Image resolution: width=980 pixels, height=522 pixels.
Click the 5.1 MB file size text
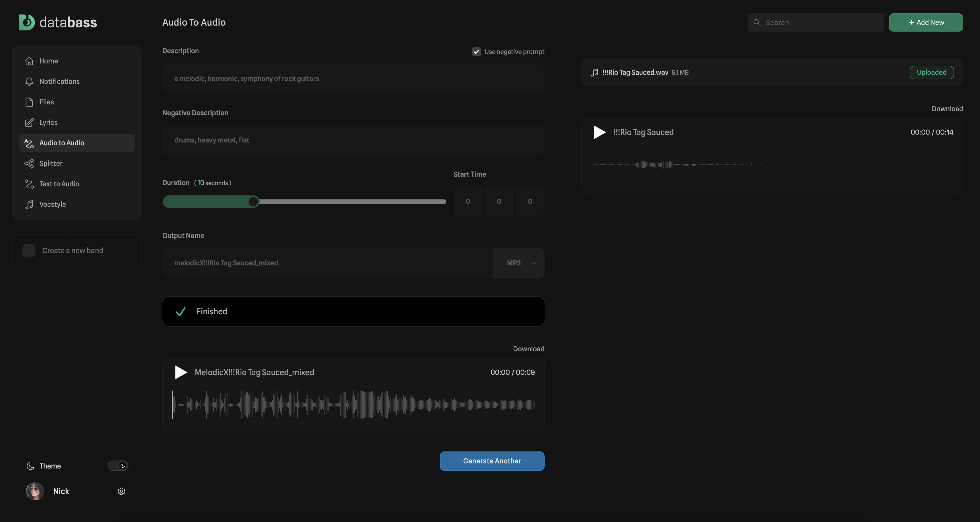coord(680,73)
